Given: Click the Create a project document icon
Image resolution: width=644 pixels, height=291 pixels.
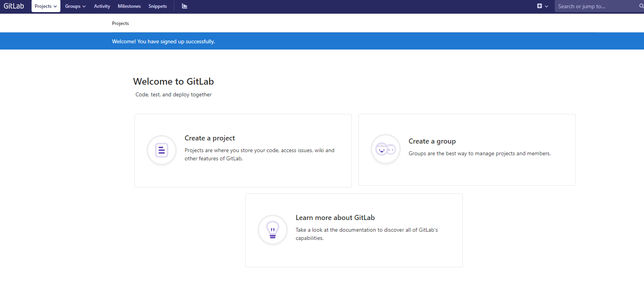Looking at the screenshot, I should [x=162, y=150].
